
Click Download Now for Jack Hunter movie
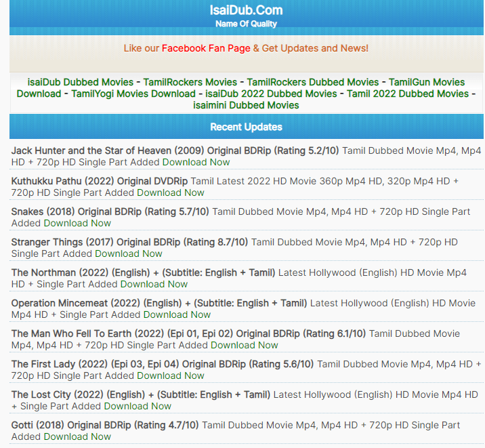pyautogui.click(x=196, y=162)
